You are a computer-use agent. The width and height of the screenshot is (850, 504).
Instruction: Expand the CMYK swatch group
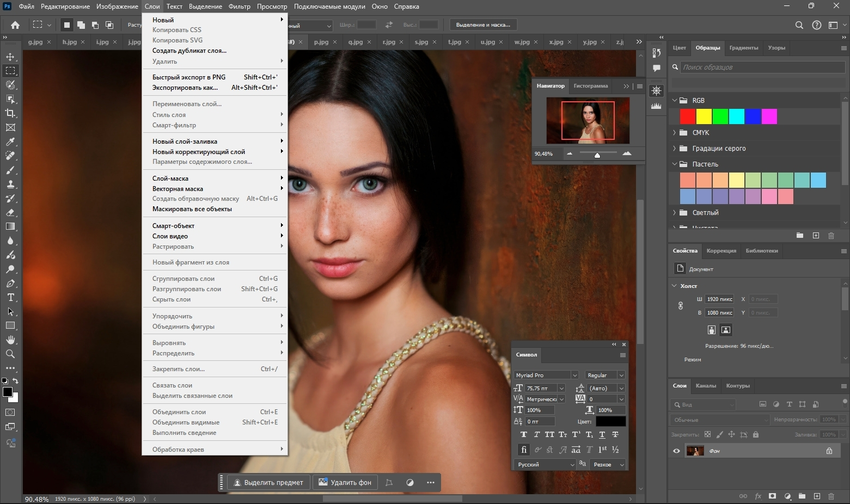pyautogui.click(x=675, y=133)
